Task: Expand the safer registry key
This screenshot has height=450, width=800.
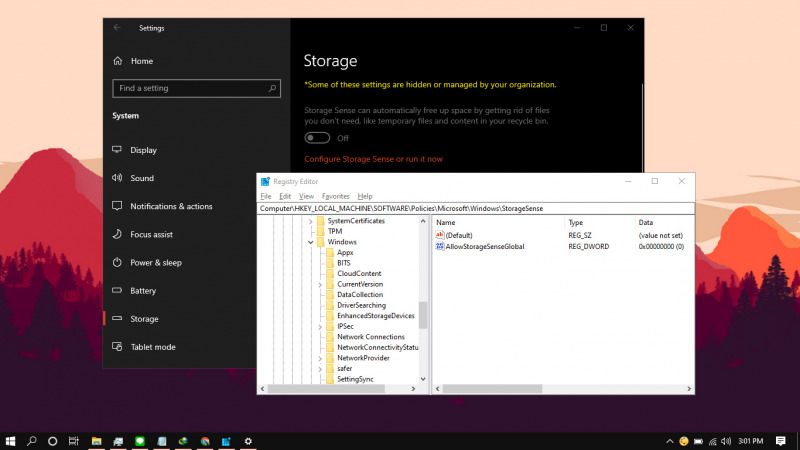Action: pyautogui.click(x=320, y=369)
